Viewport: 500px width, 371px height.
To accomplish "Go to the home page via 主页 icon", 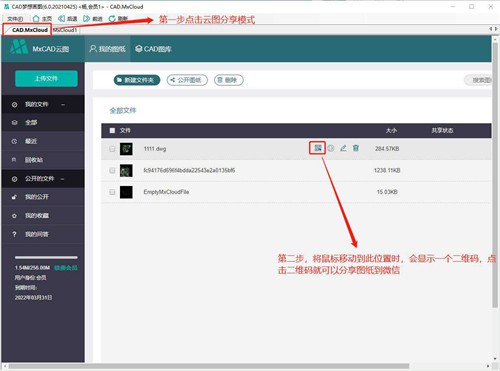I will tap(42, 19).
